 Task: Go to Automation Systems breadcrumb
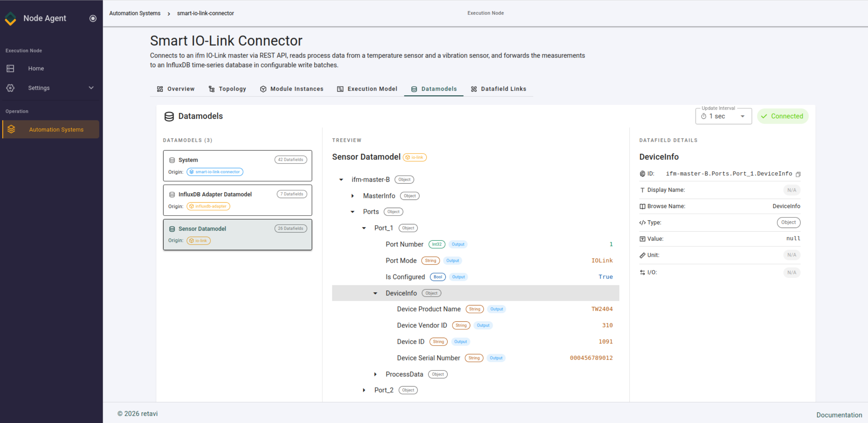(135, 13)
